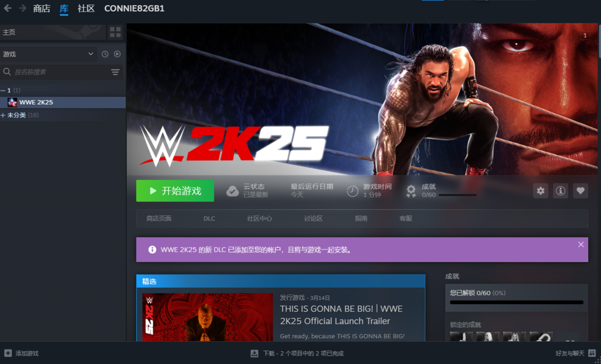
Task: Click the hero banner screenshot counter badge
Action: (x=585, y=35)
